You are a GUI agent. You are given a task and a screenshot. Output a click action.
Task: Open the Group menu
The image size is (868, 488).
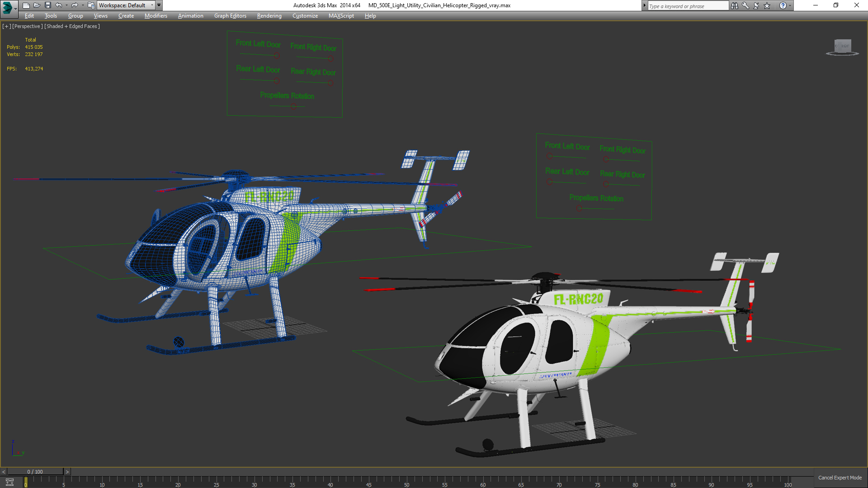(x=75, y=16)
